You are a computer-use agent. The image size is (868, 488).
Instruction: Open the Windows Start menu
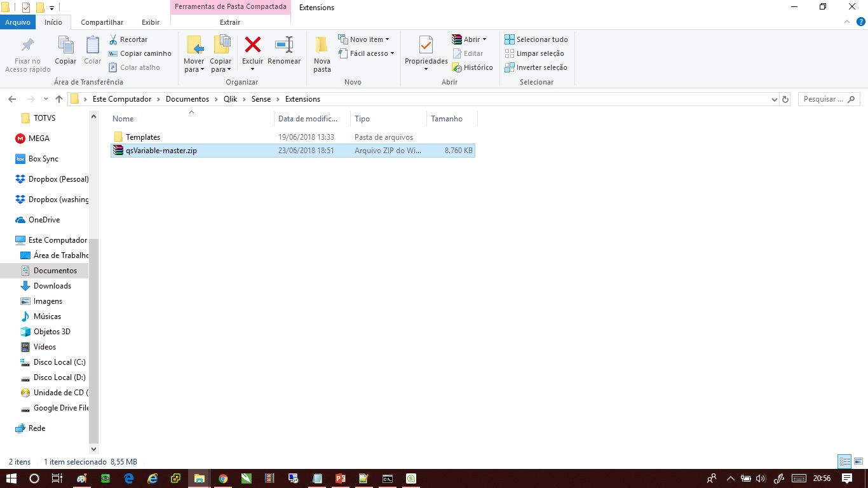11,478
